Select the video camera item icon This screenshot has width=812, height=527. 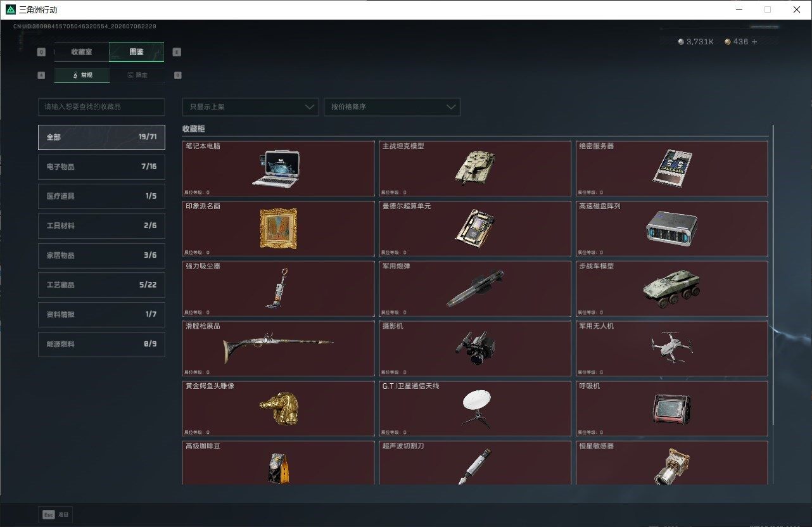475,347
